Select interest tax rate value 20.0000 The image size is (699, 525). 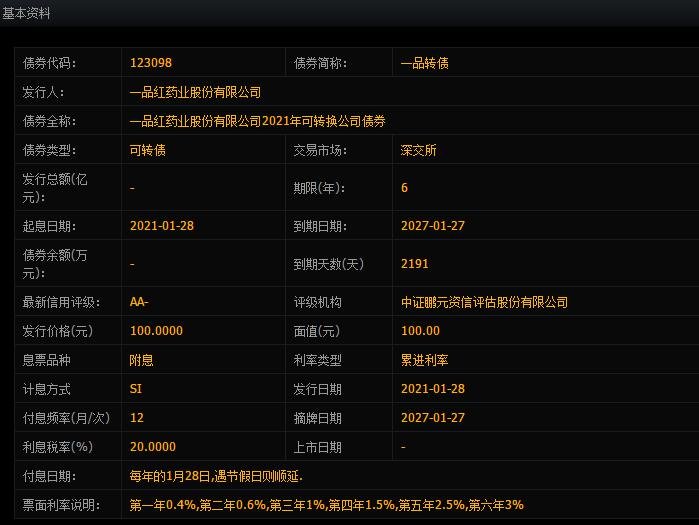(153, 447)
